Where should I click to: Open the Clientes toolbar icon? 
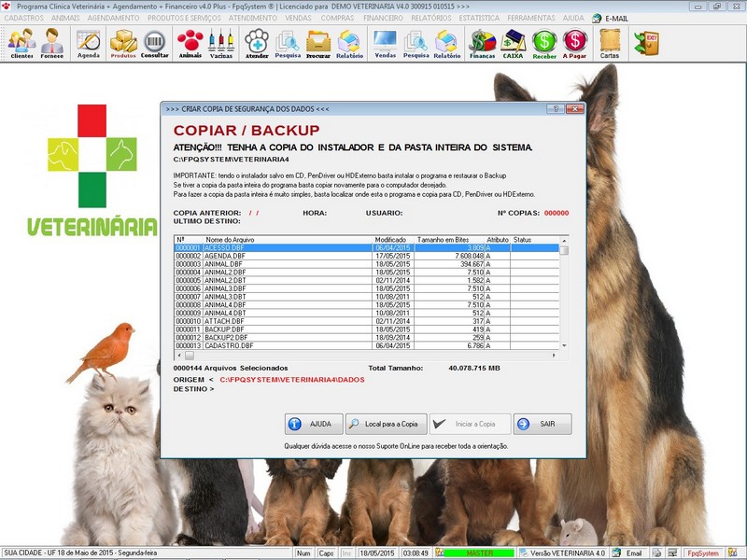pyautogui.click(x=21, y=43)
